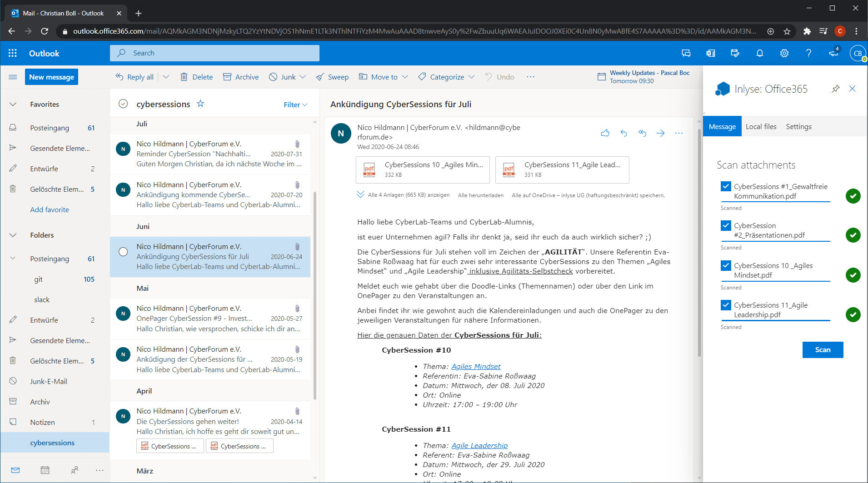Open the Outlook app launcher grid
The image size is (868, 483).
13,53
